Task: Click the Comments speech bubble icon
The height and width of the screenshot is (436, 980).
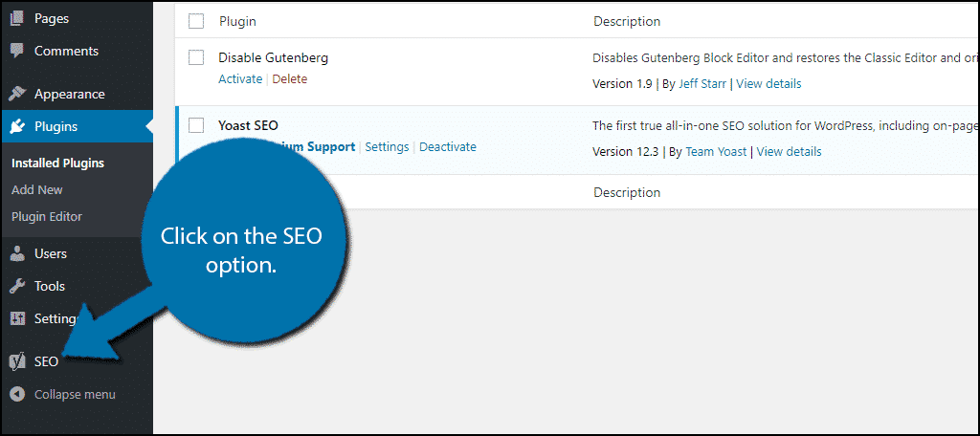Action: (17, 52)
